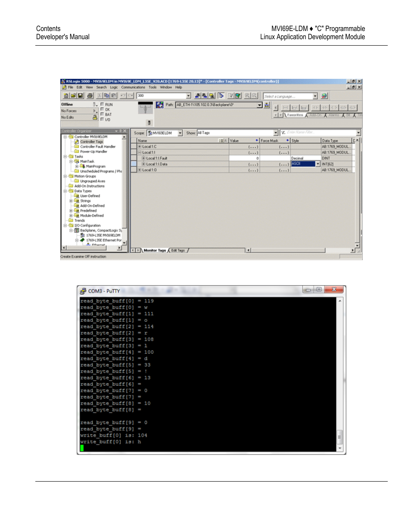Screen dimensions: 411x532
Task: Click the Redo toolbar icon
Action: click(131, 96)
